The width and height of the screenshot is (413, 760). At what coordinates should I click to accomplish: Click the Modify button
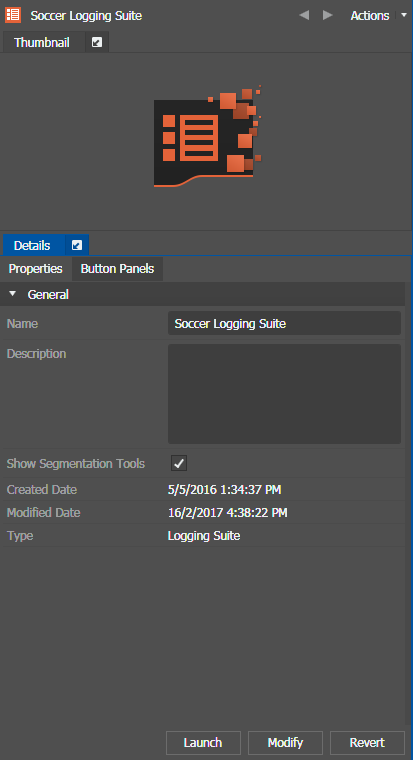[286, 743]
